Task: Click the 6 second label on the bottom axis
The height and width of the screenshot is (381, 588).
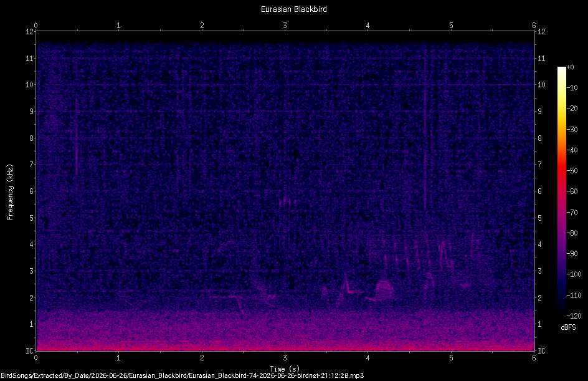Action: [x=534, y=358]
